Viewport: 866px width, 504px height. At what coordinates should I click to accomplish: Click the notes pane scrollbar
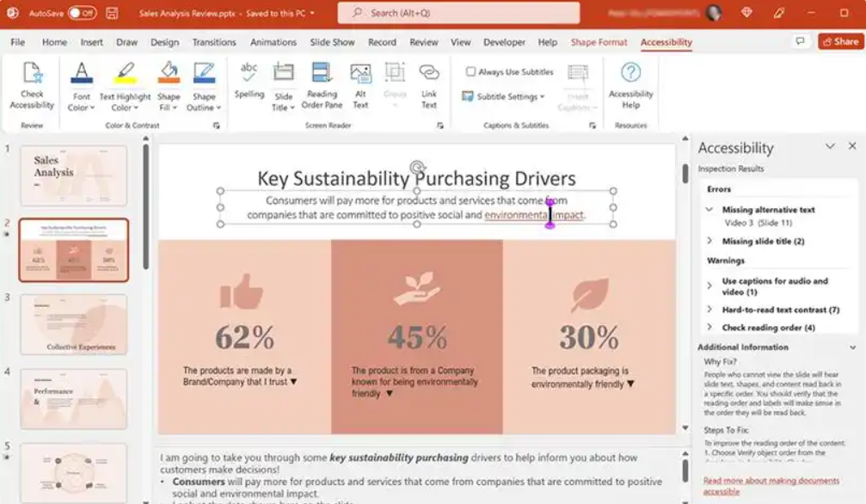pos(685,470)
